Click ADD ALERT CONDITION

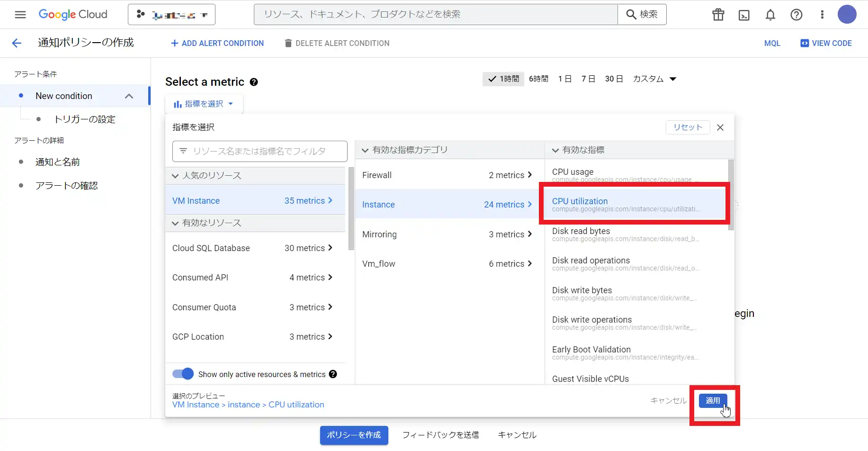click(217, 43)
